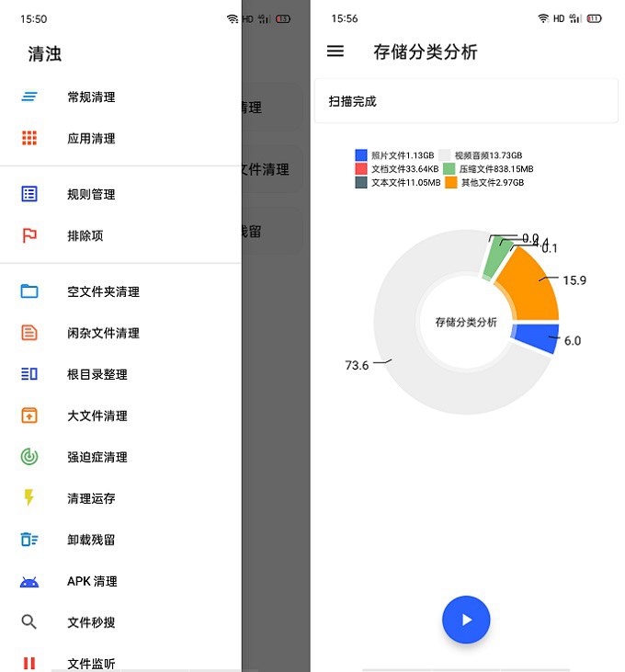Click legend text 其他文件2.97GB
The height and width of the screenshot is (672, 625).
(x=493, y=183)
